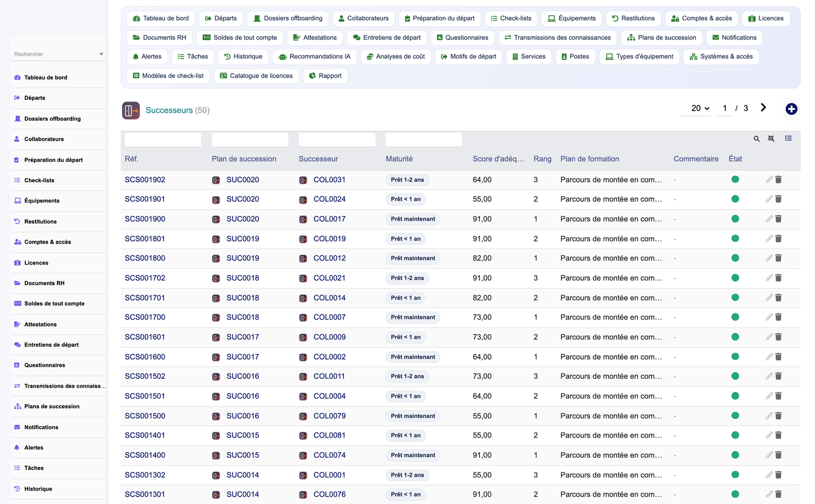Viewport: 815px width, 504px height.
Task: Open Plans de succession top tab
Action: 662,38
